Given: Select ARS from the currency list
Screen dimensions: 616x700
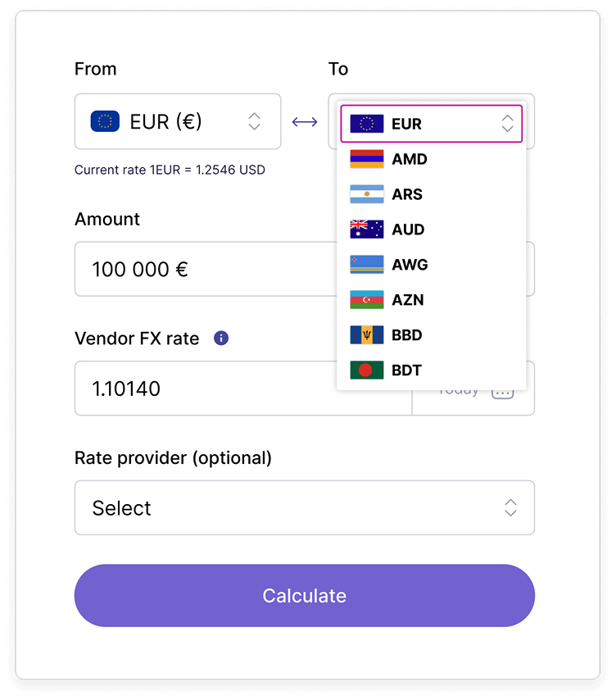Looking at the screenshot, I should (x=410, y=193).
